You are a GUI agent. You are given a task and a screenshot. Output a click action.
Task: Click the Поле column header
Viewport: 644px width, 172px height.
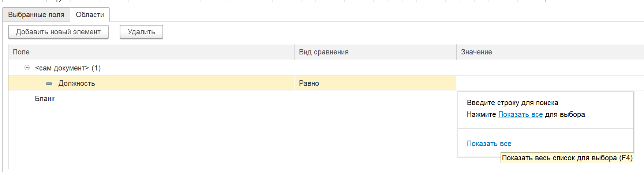pyautogui.click(x=21, y=52)
